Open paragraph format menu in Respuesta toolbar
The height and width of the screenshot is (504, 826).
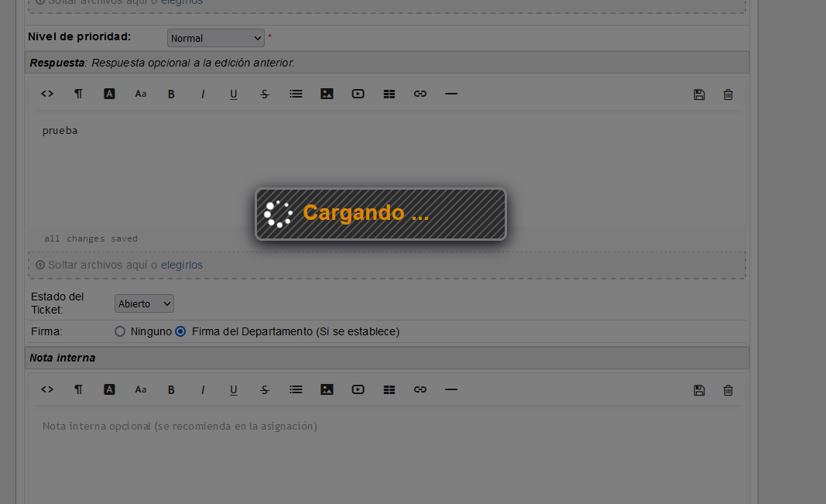[x=78, y=94]
